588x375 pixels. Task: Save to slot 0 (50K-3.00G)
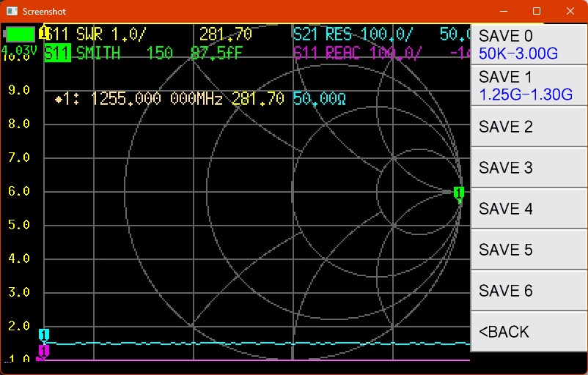pos(528,45)
